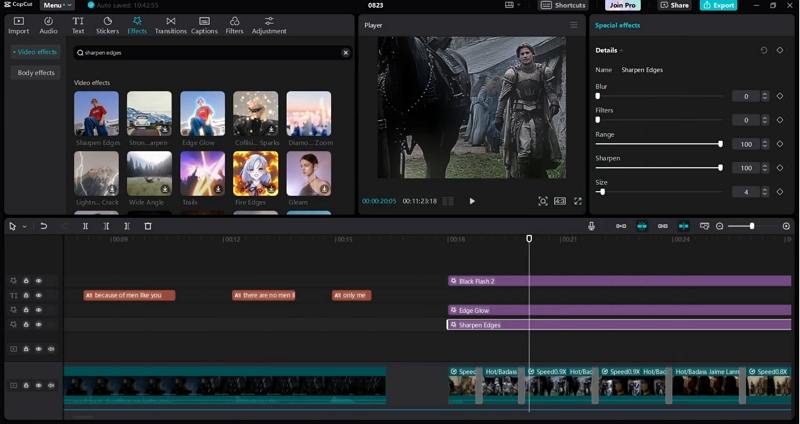The height and width of the screenshot is (424, 800).
Task: Mute the main video track
Action: tap(51, 385)
